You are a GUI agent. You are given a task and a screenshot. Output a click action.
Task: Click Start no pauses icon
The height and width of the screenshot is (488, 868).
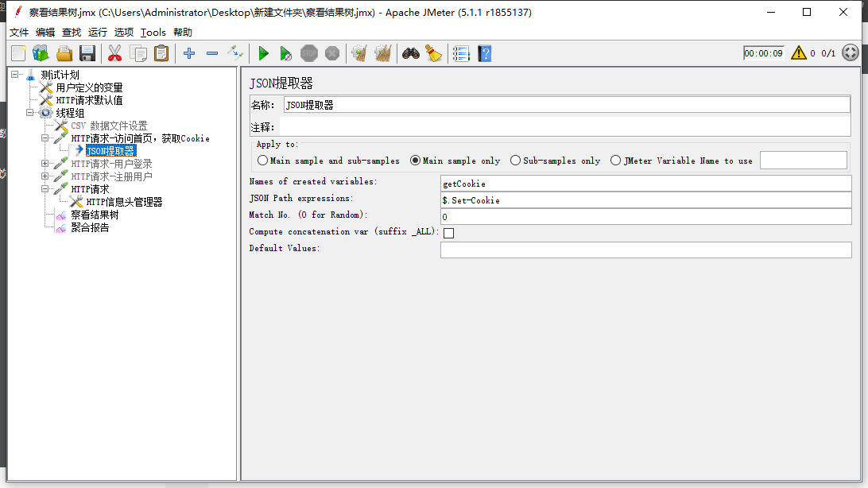[285, 54]
